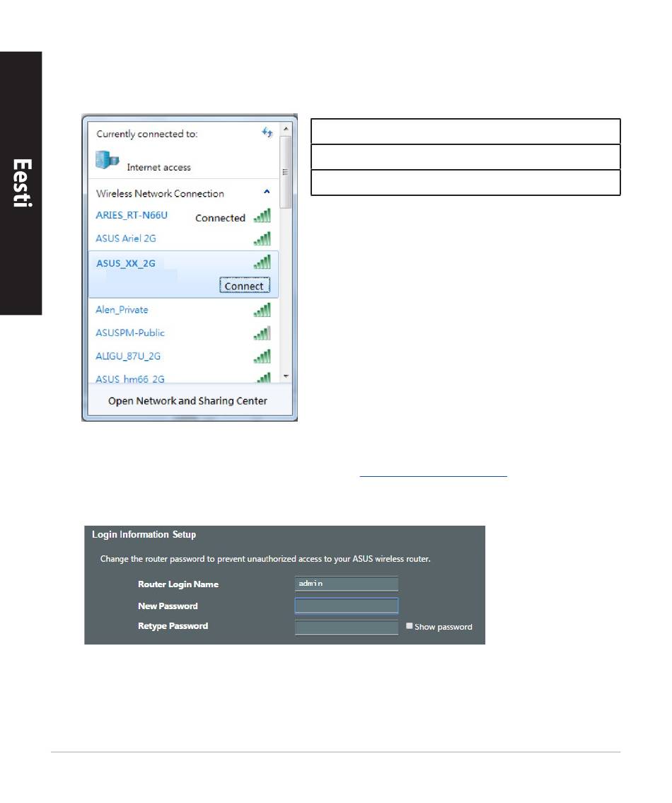Click the ASUSPM-Public signal strength icon
The height and width of the screenshot is (803, 672).
pos(262,333)
